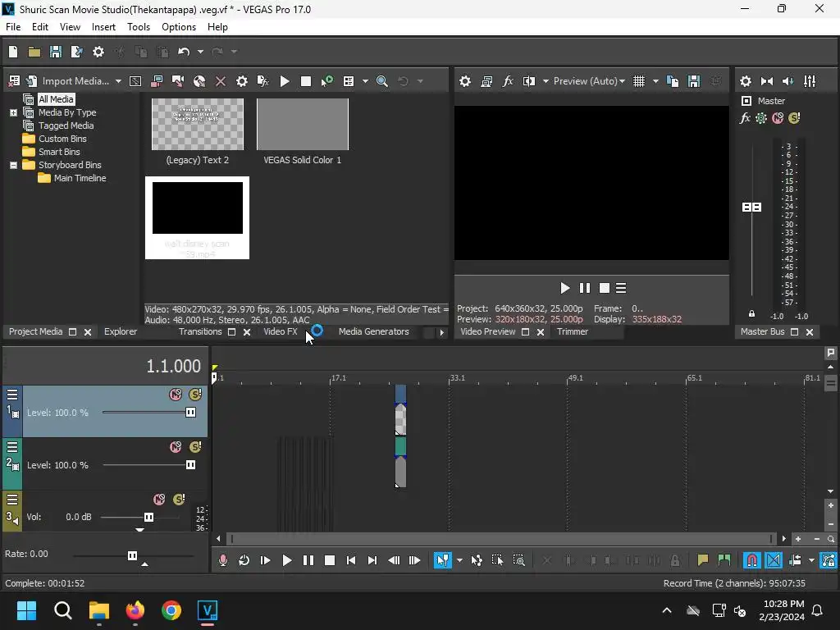Screen dimensions: 840x630
Task: Solo video track 1
Action: tap(195, 395)
